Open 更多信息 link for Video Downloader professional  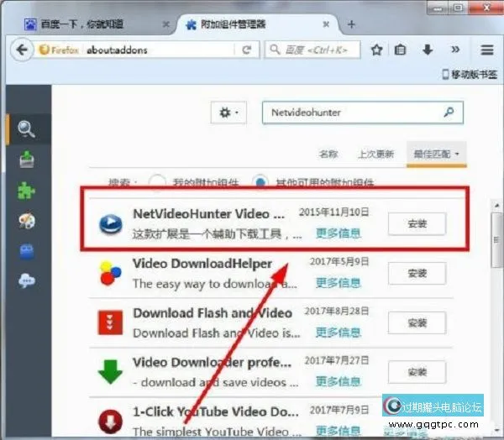point(339,382)
